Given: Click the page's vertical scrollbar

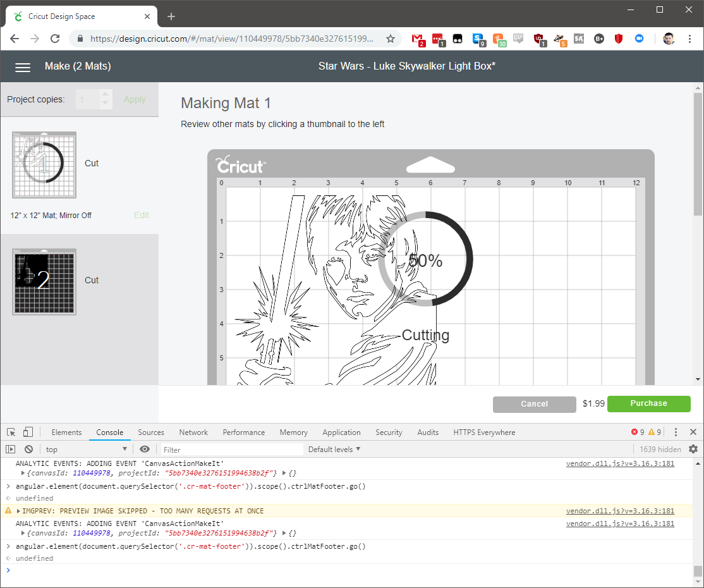Looking at the screenshot, I should 698,155.
